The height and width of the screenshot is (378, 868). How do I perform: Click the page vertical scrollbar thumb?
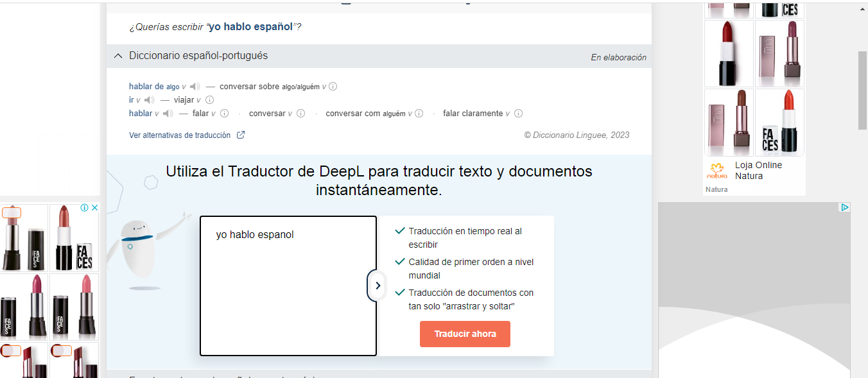[863, 90]
